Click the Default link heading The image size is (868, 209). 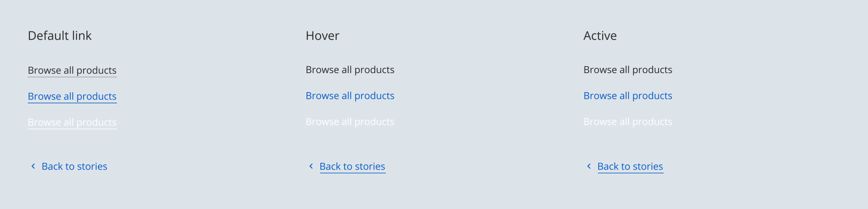[60, 36]
